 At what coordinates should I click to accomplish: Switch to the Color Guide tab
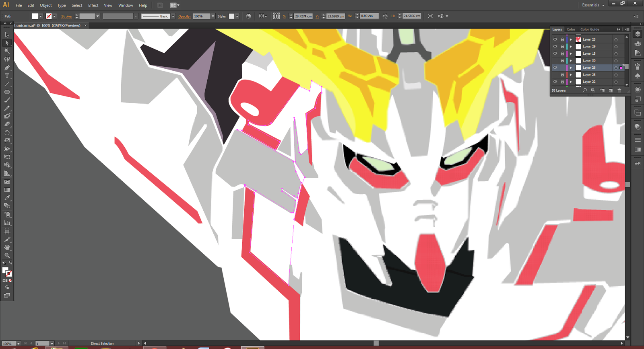(x=590, y=29)
